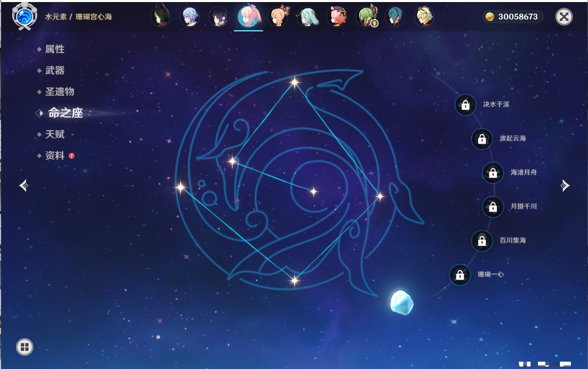Open the 资料 profile menu
Image resolution: width=588 pixels, height=369 pixels.
tap(55, 155)
